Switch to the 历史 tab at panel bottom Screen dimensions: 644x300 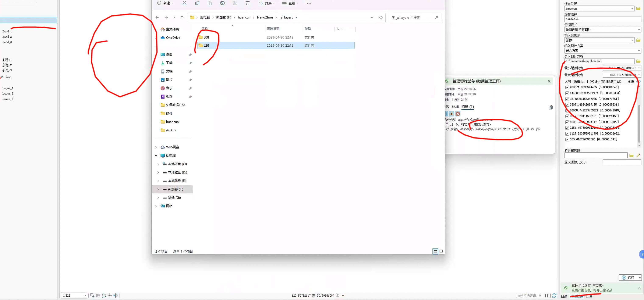pos(589,296)
